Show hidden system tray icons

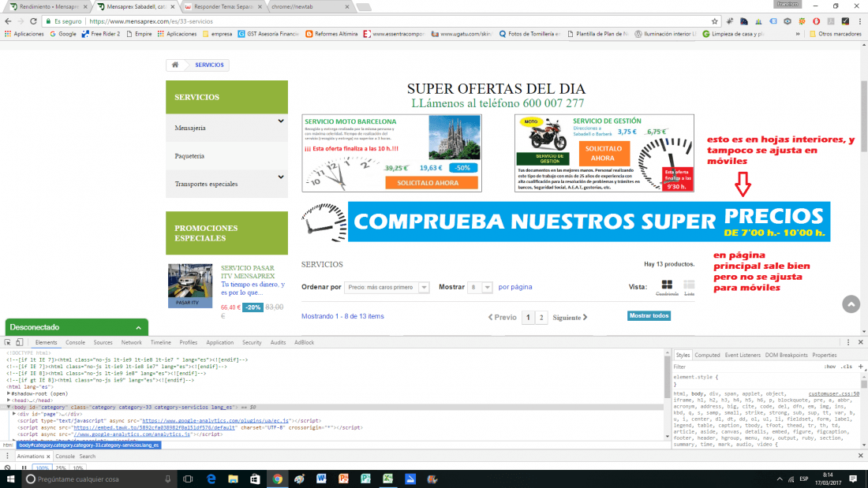[x=780, y=479]
